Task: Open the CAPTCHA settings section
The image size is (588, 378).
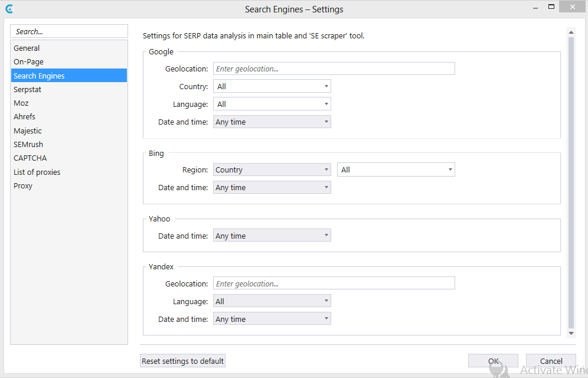Action: point(30,158)
